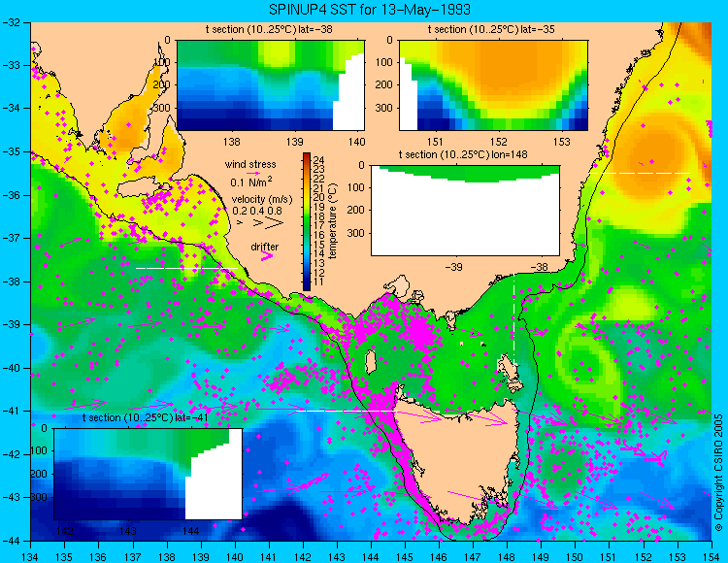Screen dimensions: 728x563
Task: Click the magenta drifter arrow symbol in the legend
Action: tap(267, 255)
